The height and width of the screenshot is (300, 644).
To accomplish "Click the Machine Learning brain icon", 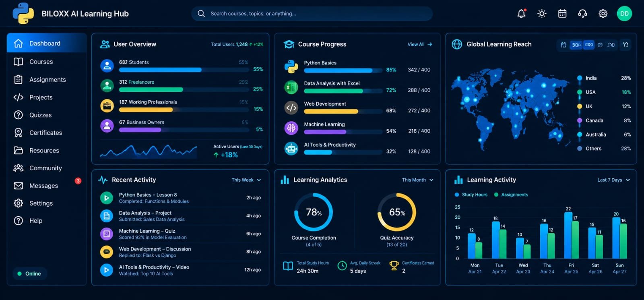I will (291, 128).
